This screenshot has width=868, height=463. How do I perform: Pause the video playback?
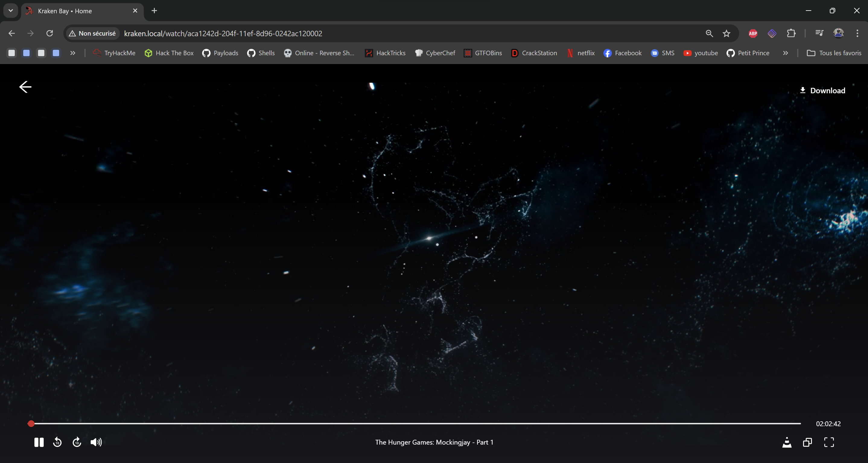pos(39,442)
